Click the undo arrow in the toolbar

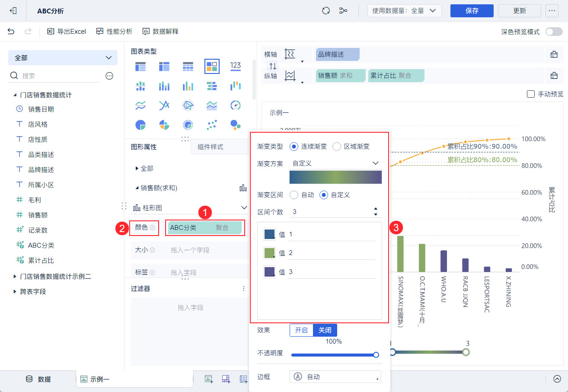click(11, 32)
